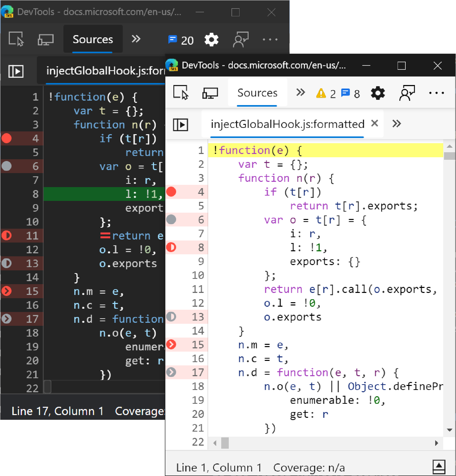Open three-dot menu in dark DevTools

tap(270, 39)
